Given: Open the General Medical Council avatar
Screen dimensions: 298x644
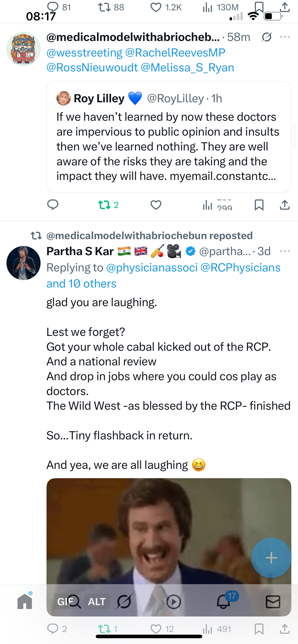Looking at the screenshot, I should click(24, 49).
